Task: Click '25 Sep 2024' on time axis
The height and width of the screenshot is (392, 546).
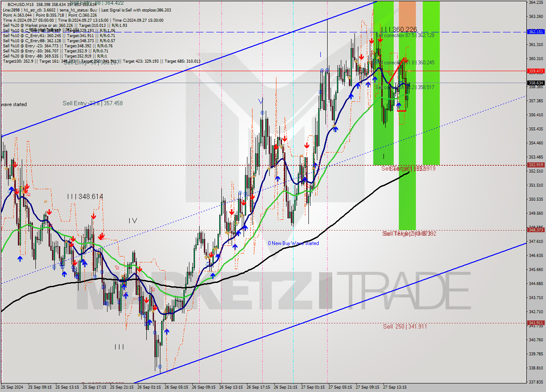Action: point(12,387)
